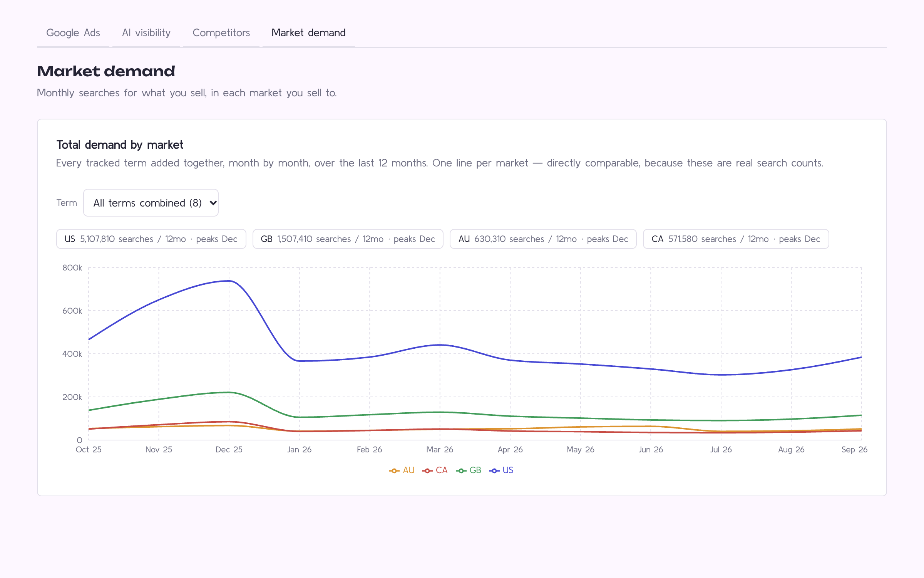Click the '200k' y-axis label

pyautogui.click(x=72, y=397)
